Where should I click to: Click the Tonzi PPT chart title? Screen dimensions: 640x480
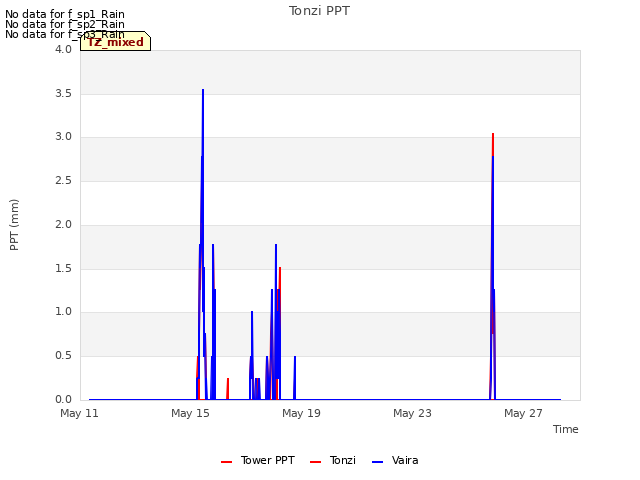319,11
